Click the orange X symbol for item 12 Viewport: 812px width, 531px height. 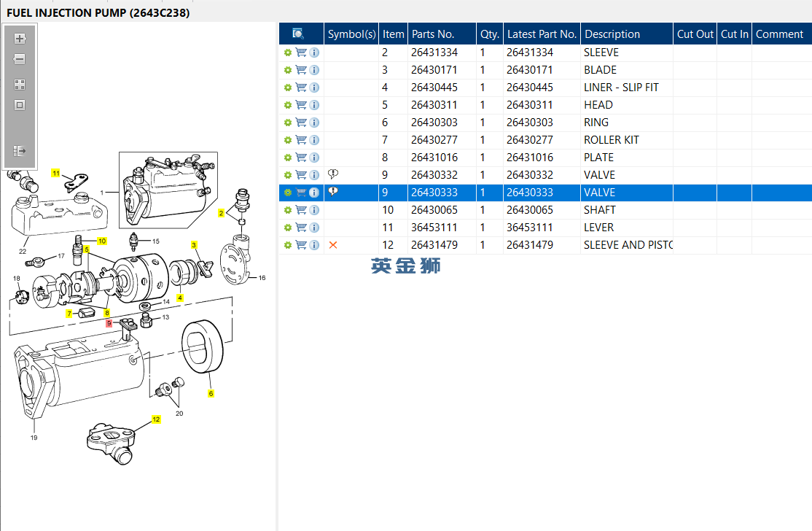[333, 245]
